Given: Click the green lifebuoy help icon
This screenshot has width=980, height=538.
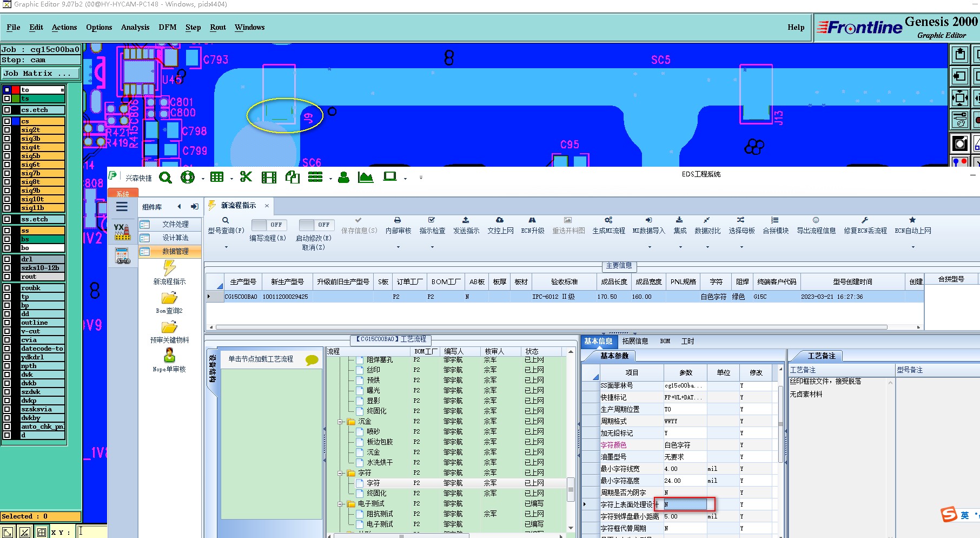Looking at the screenshot, I should (x=188, y=177).
